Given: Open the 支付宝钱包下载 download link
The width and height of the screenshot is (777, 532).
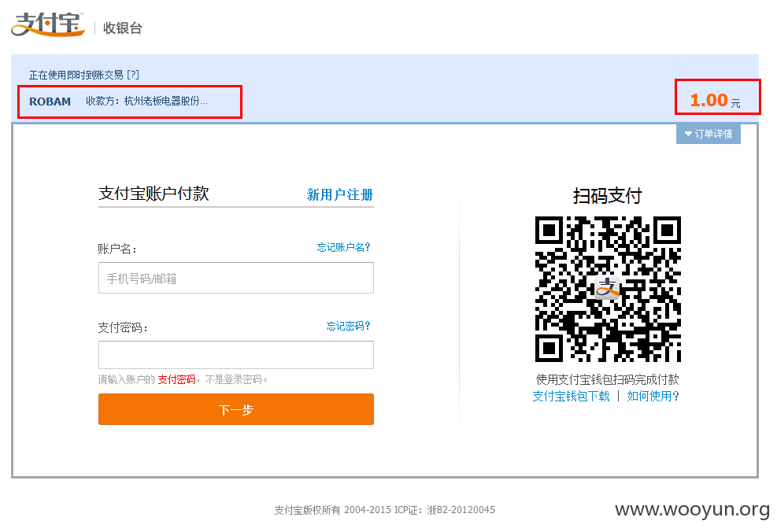Looking at the screenshot, I should [x=571, y=396].
